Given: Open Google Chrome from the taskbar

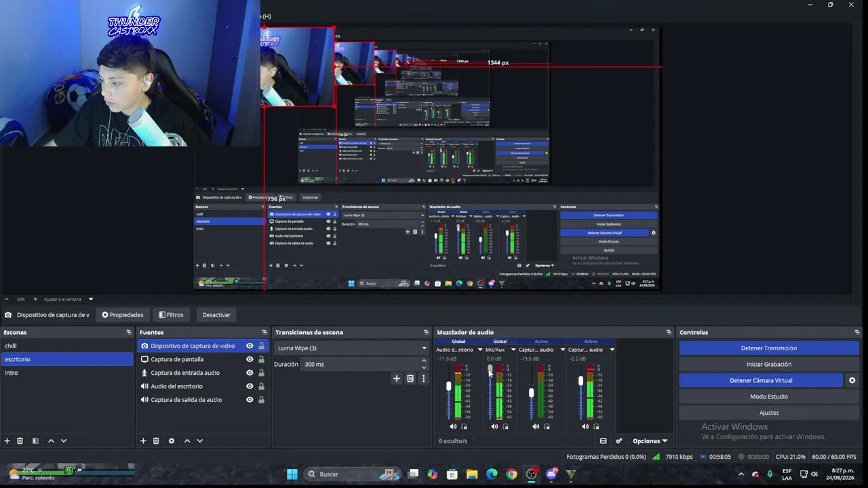Looking at the screenshot, I should (x=511, y=474).
